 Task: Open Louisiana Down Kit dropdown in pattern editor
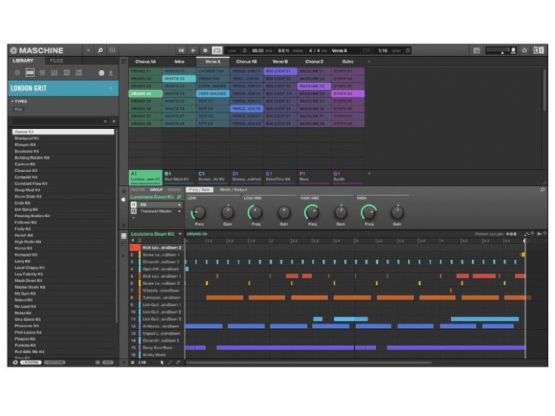180,234
